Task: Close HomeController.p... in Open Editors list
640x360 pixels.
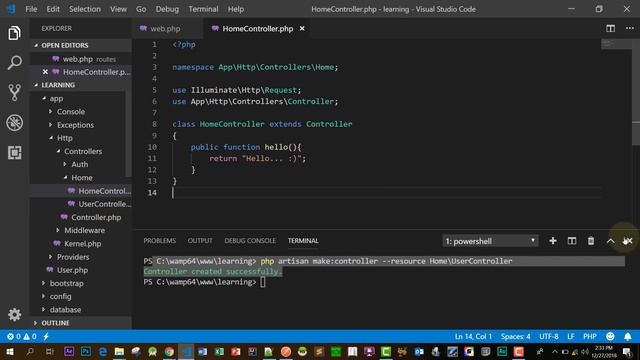Action: click(x=45, y=72)
